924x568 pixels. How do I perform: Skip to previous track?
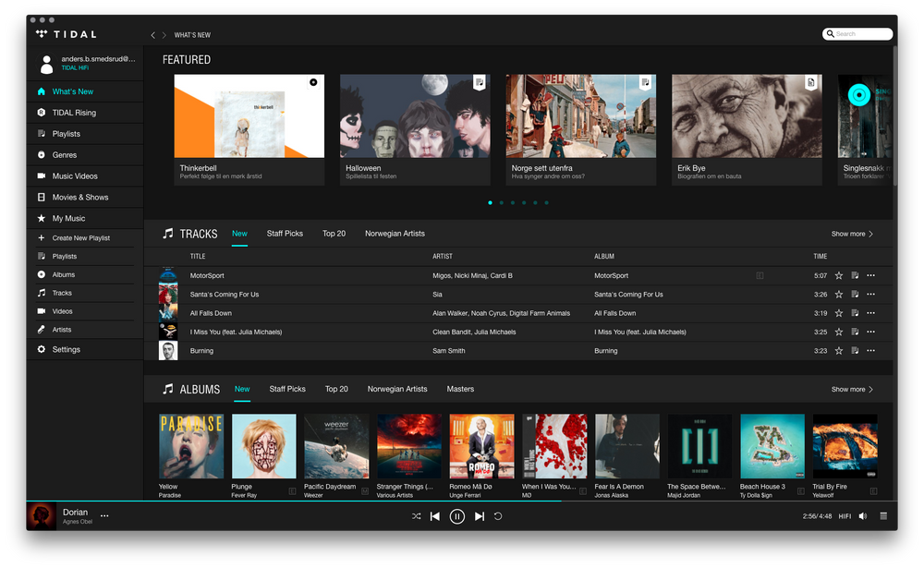click(x=435, y=516)
